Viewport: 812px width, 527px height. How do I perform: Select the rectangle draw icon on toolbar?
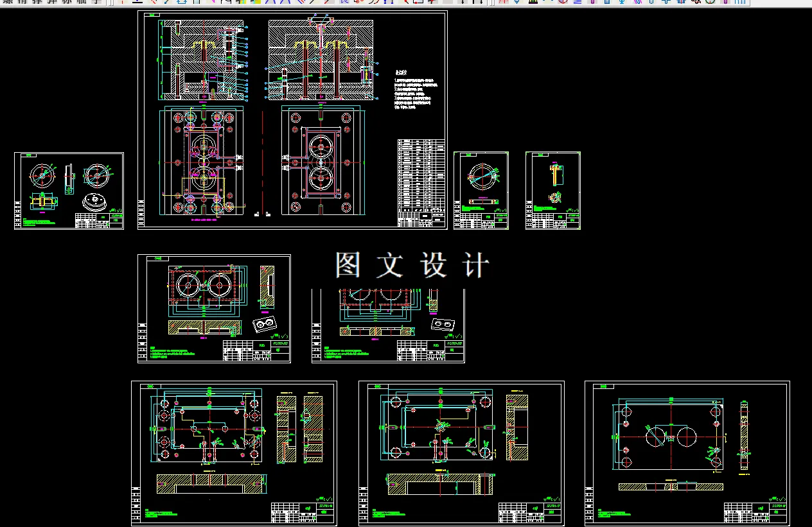pyautogui.click(x=197, y=3)
